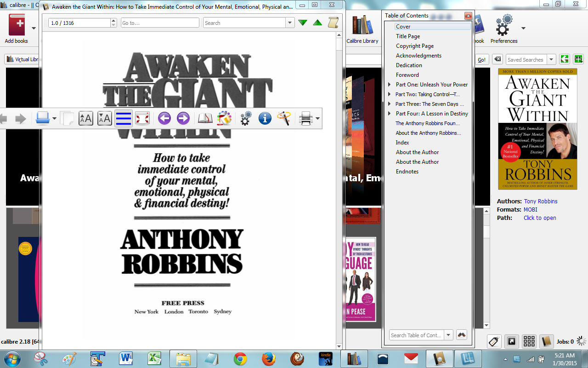Click the scroll parchment icon in viewer

point(333,23)
